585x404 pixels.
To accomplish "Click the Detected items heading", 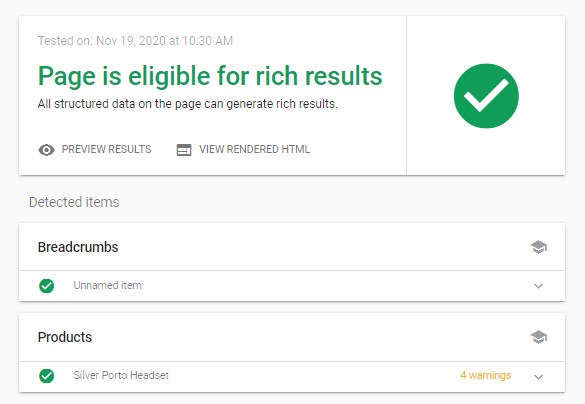I will 74,202.
